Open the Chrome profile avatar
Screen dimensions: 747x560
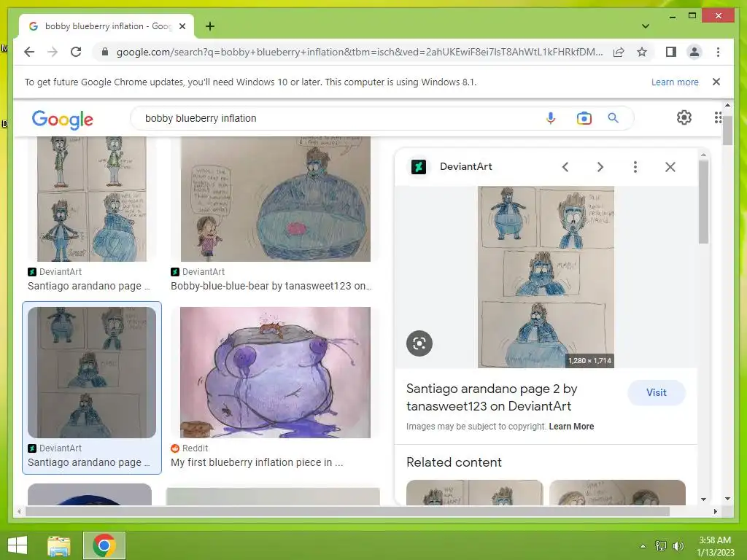[694, 52]
